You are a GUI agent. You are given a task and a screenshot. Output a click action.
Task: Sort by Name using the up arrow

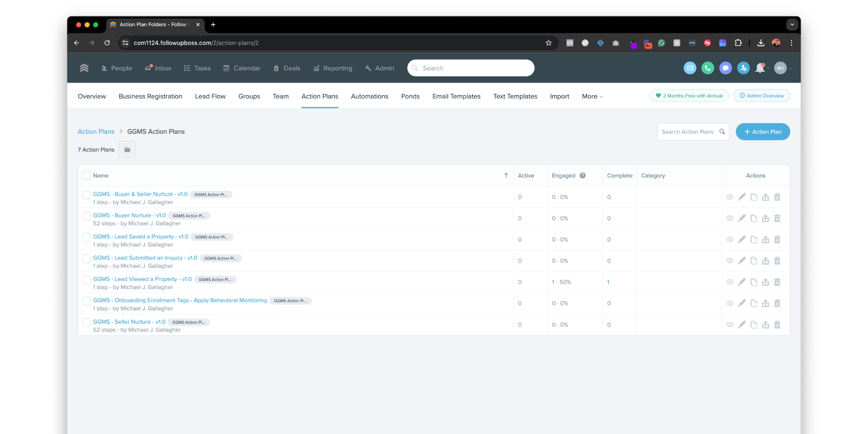click(506, 175)
